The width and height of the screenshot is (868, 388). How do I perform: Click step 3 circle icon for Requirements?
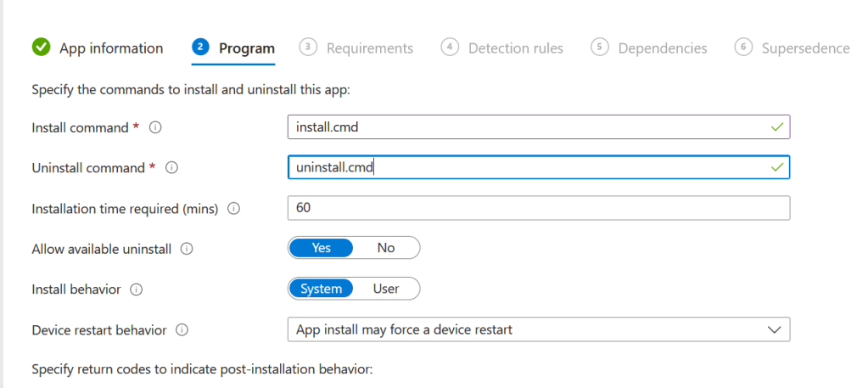[x=309, y=48]
